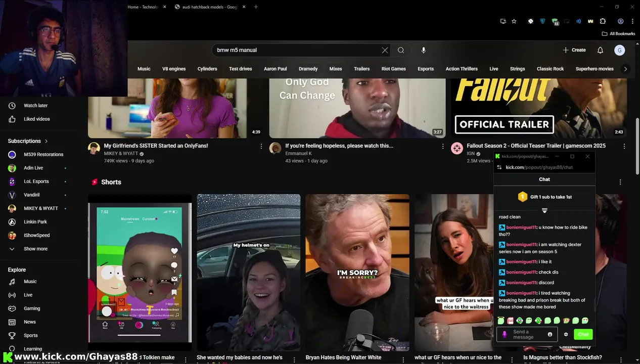Open options for 'My Girlfriend's SISTER' video
640x364 pixels.
(261, 146)
